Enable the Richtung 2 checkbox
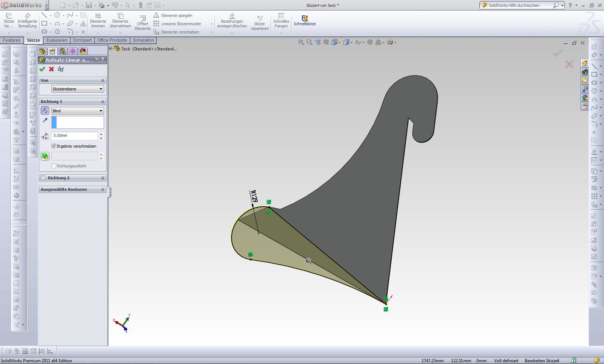Screen dimensions: 604x364 [x=43, y=178]
